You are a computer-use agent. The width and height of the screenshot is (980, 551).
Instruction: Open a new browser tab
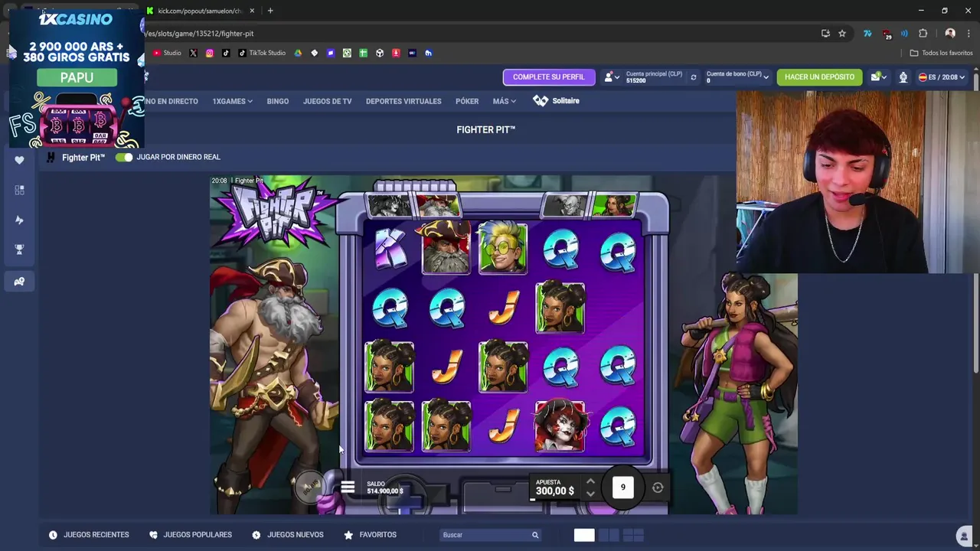click(270, 11)
